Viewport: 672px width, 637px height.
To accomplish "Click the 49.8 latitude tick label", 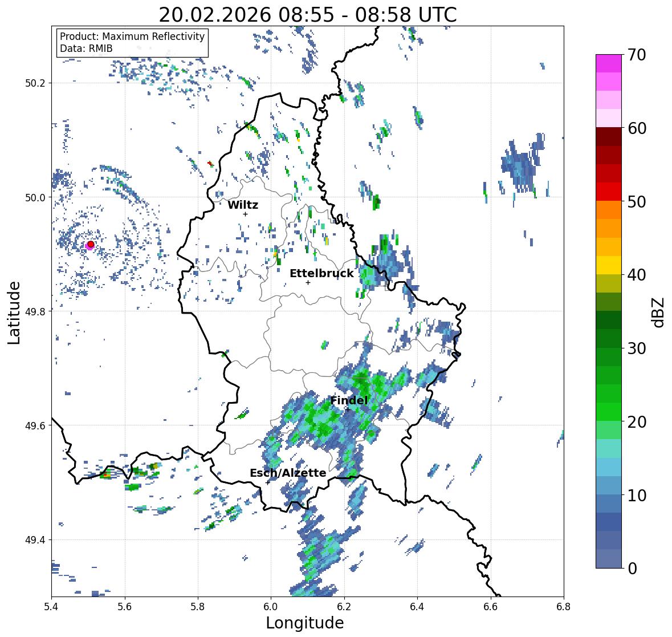I will tap(35, 311).
